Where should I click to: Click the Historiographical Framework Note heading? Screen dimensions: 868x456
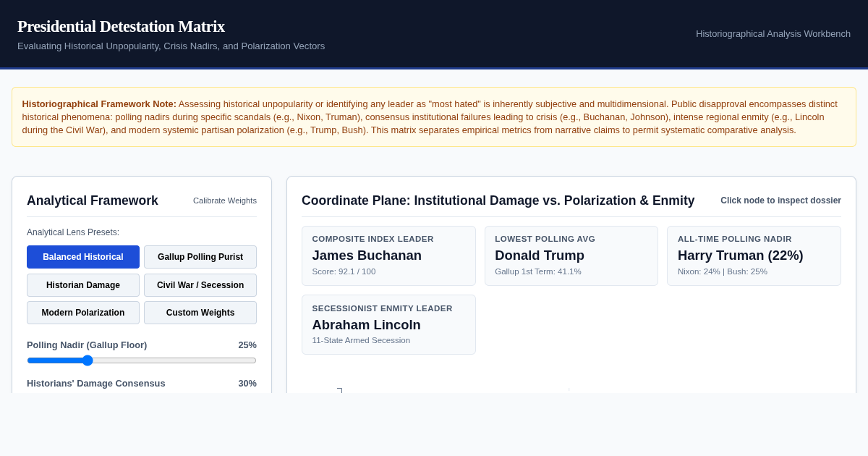point(99,104)
